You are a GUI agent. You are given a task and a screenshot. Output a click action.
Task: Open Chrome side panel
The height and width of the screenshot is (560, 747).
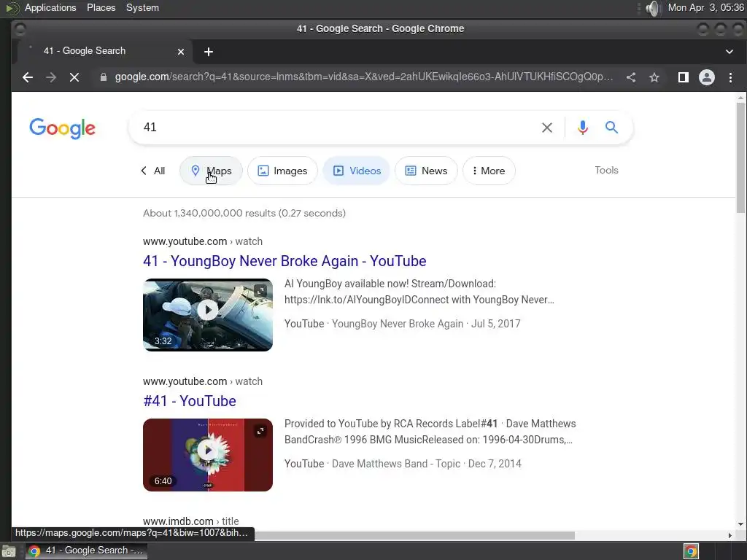(683, 77)
